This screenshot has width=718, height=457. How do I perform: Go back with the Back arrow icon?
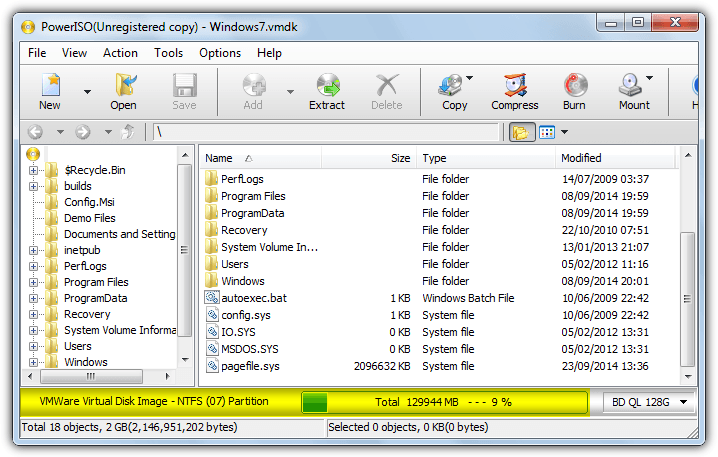(x=35, y=132)
